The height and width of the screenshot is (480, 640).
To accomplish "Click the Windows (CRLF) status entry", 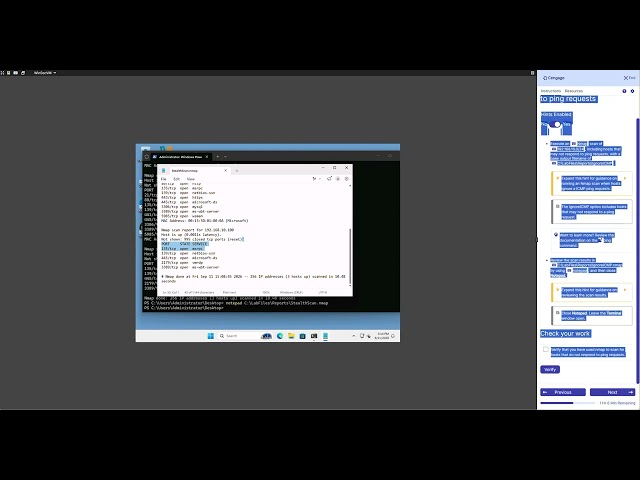I will click(291, 292).
